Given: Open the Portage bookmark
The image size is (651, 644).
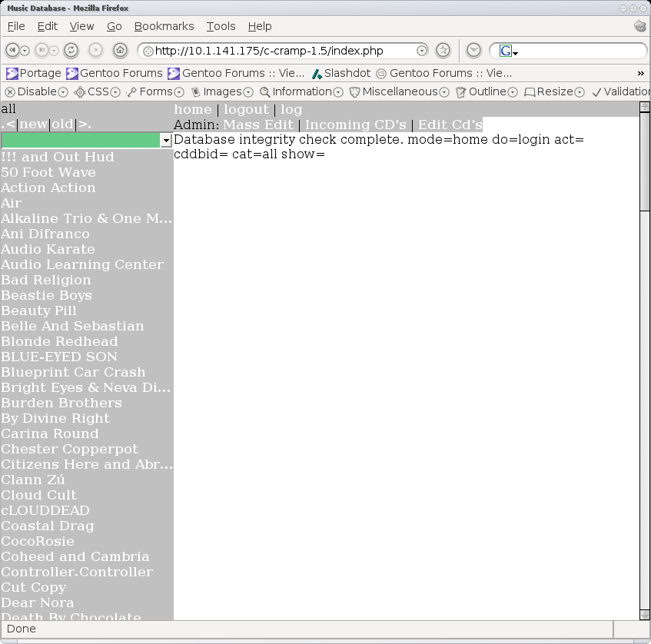Looking at the screenshot, I should pyautogui.click(x=33, y=73).
